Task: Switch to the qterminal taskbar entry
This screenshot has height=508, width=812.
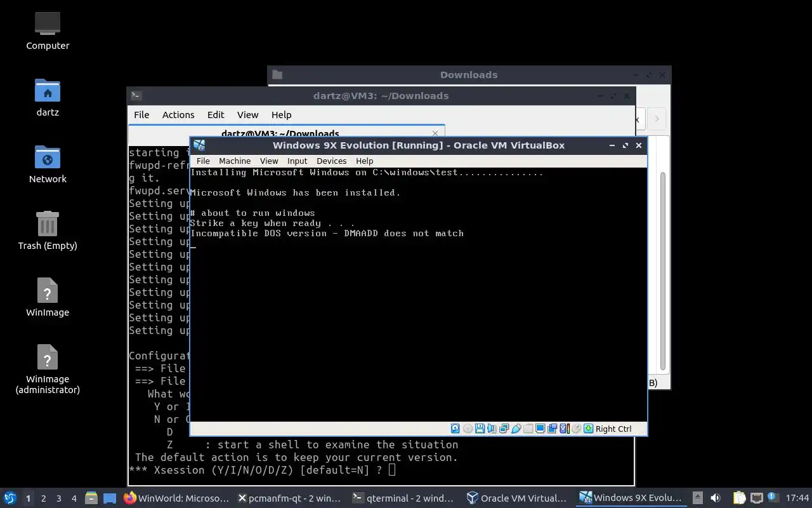Action: [x=403, y=498]
